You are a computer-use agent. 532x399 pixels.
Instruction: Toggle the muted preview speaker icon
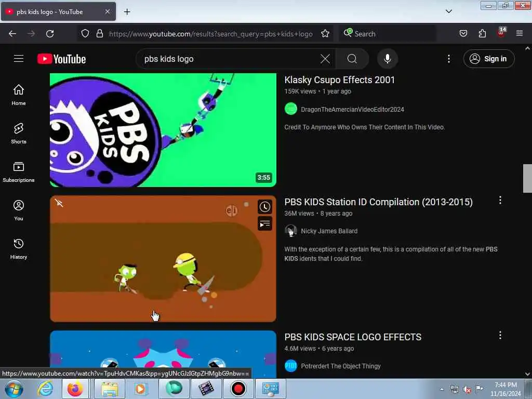[x=59, y=203]
